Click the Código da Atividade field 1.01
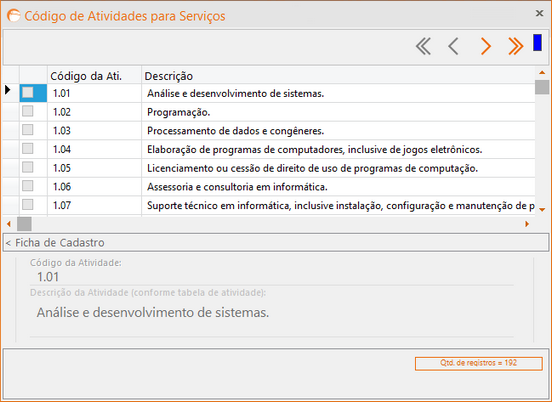 tap(271, 277)
